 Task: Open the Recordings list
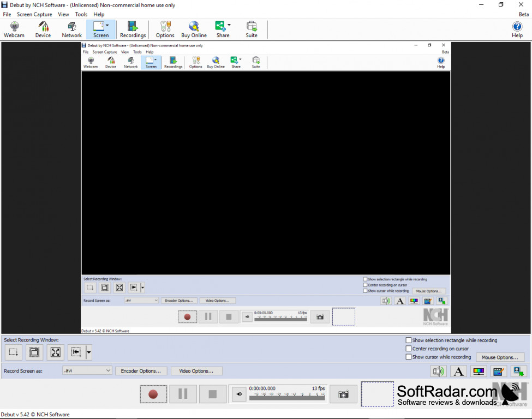tap(133, 29)
